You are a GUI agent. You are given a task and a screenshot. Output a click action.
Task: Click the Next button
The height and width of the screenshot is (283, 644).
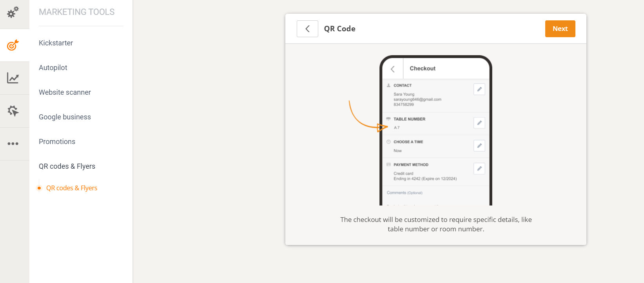point(560,29)
